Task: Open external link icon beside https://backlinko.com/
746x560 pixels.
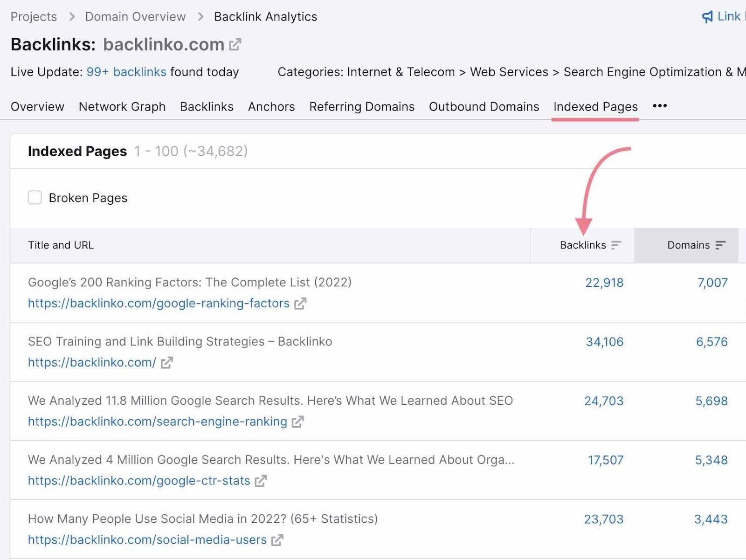Action: [x=167, y=363]
